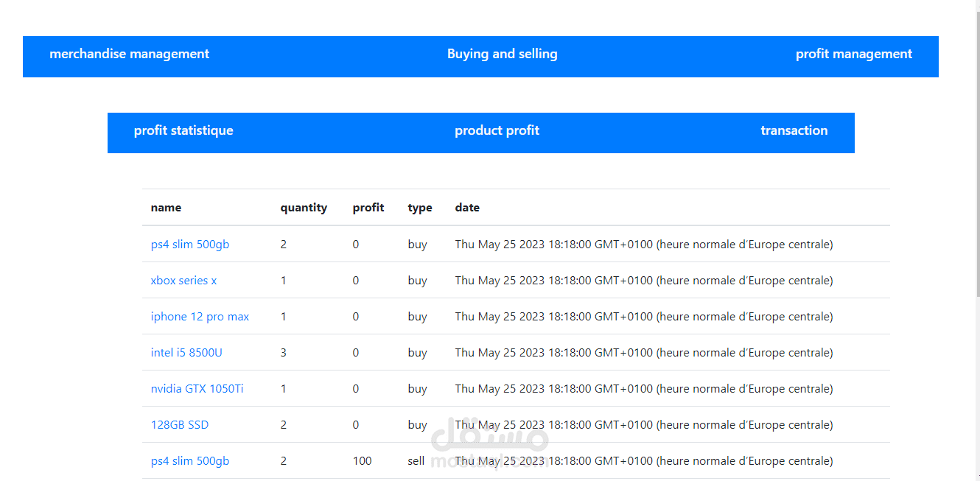Select the product profit tab

pyautogui.click(x=497, y=131)
